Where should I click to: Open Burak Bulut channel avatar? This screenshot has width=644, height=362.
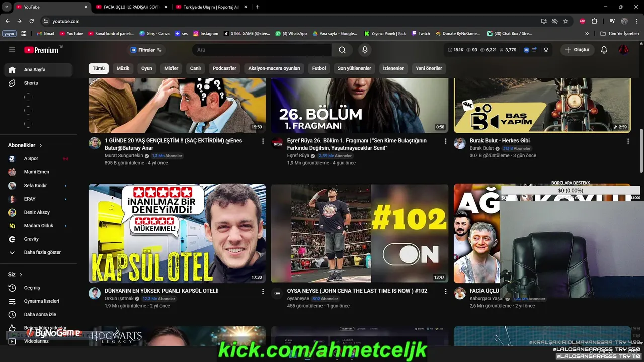460,143
